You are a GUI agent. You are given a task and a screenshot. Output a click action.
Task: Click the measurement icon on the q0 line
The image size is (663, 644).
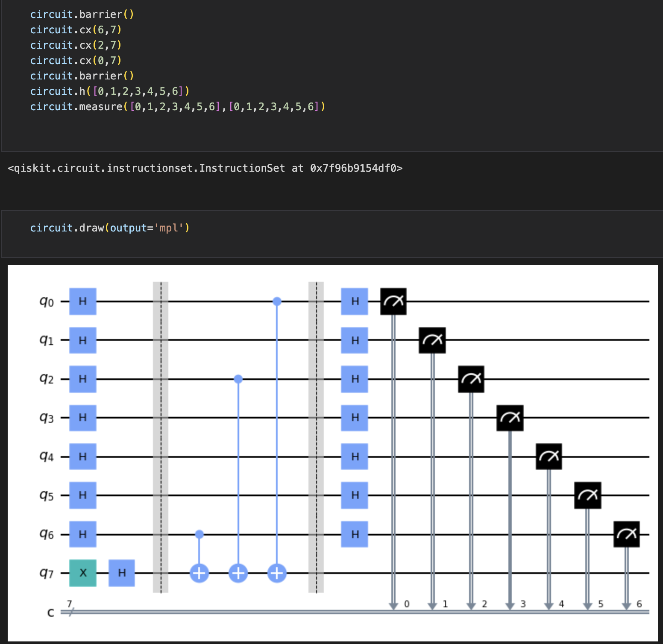click(x=393, y=302)
